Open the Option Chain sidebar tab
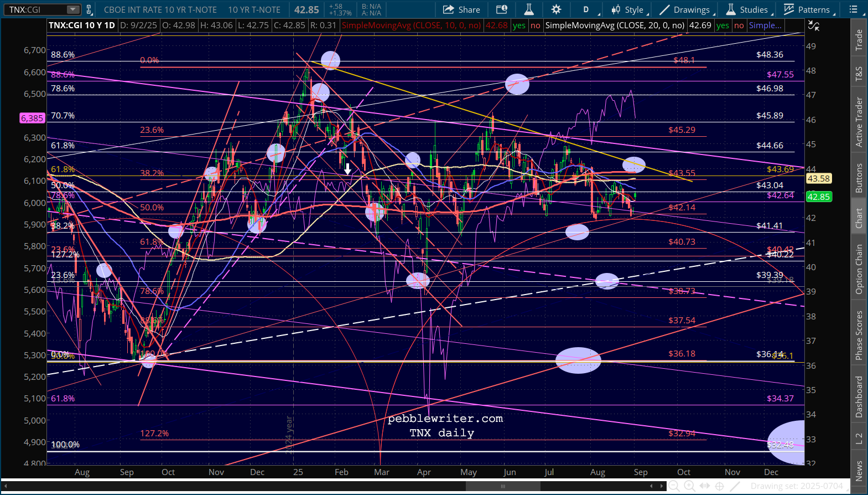The height and width of the screenshot is (495, 868). [x=859, y=269]
